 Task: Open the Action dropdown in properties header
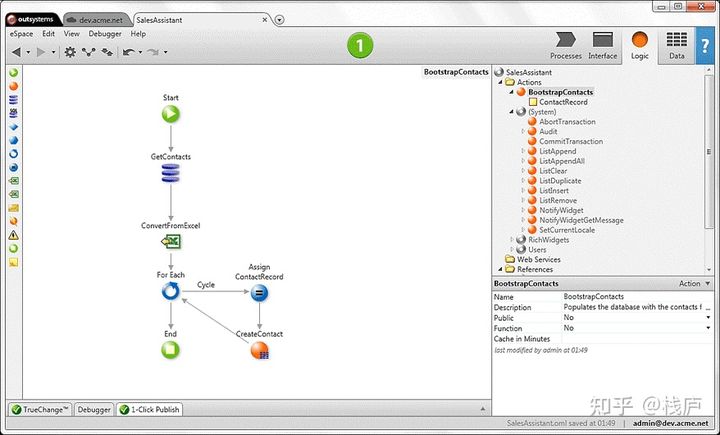point(708,283)
